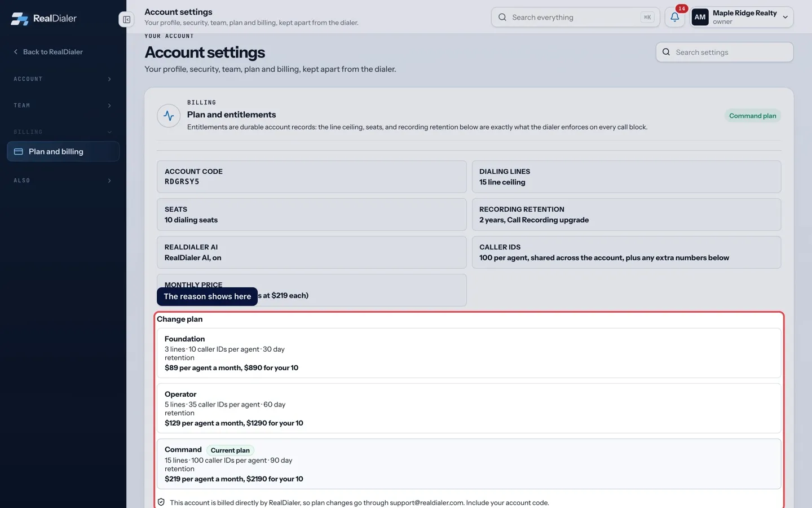Click the magnifier icon in Search everything
Screen dimensions: 812x508
click(502, 17)
